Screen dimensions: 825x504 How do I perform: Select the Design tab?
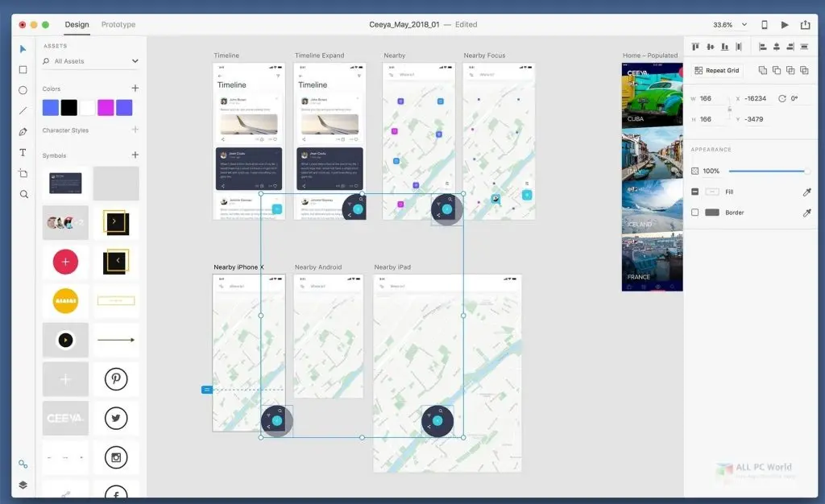point(77,24)
